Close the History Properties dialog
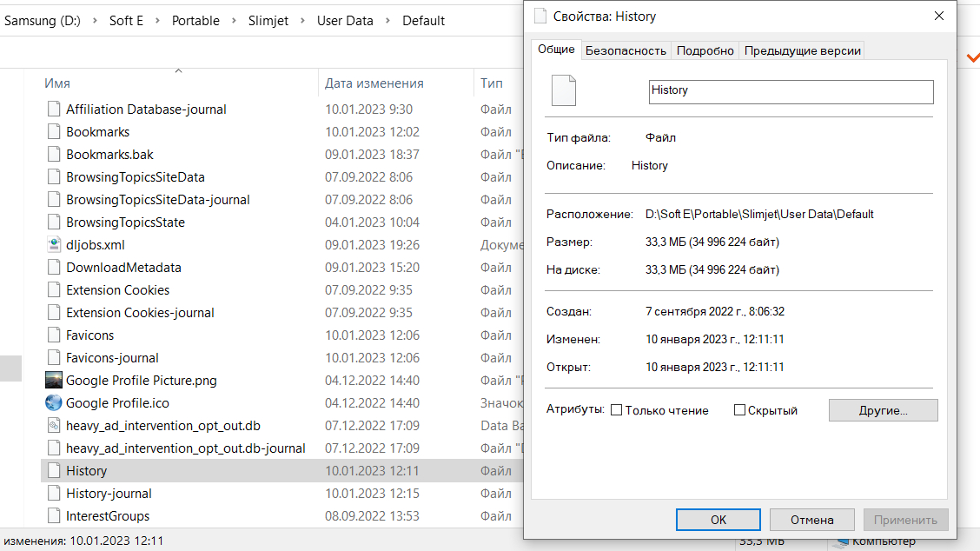The image size is (980, 551). pyautogui.click(x=938, y=16)
